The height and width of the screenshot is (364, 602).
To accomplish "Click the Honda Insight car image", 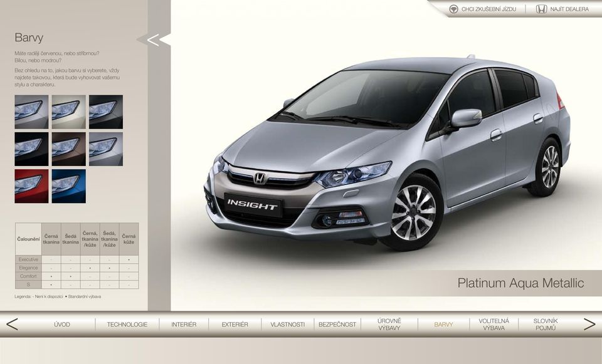I will click(x=387, y=153).
